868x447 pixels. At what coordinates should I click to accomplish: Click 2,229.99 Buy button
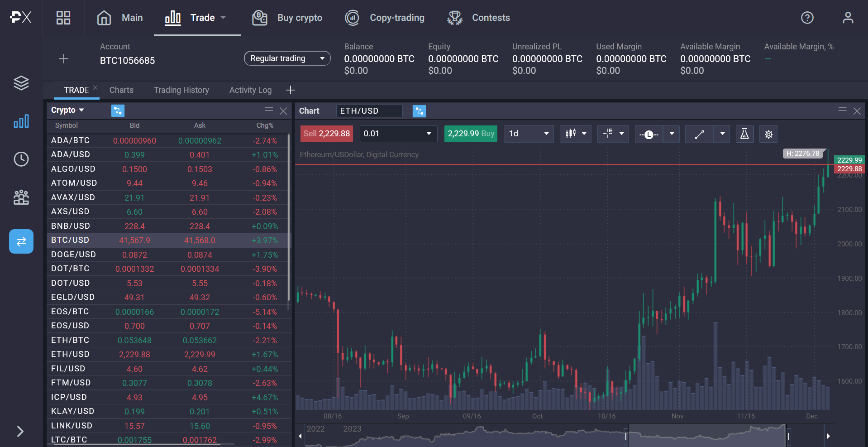pos(471,134)
